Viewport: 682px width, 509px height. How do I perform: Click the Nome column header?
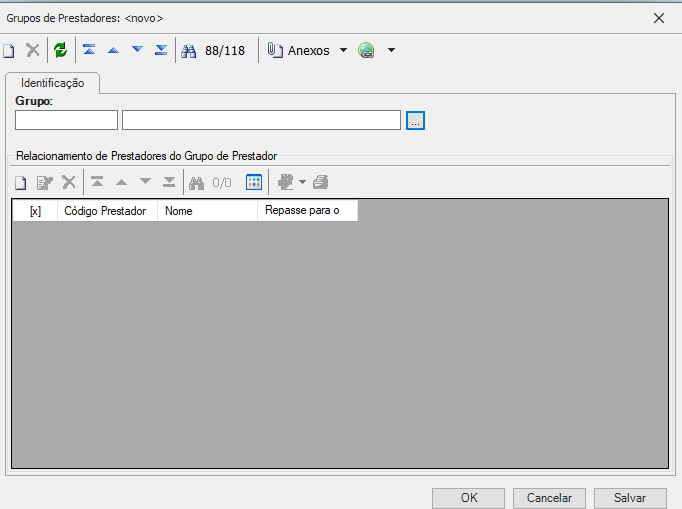(207, 211)
